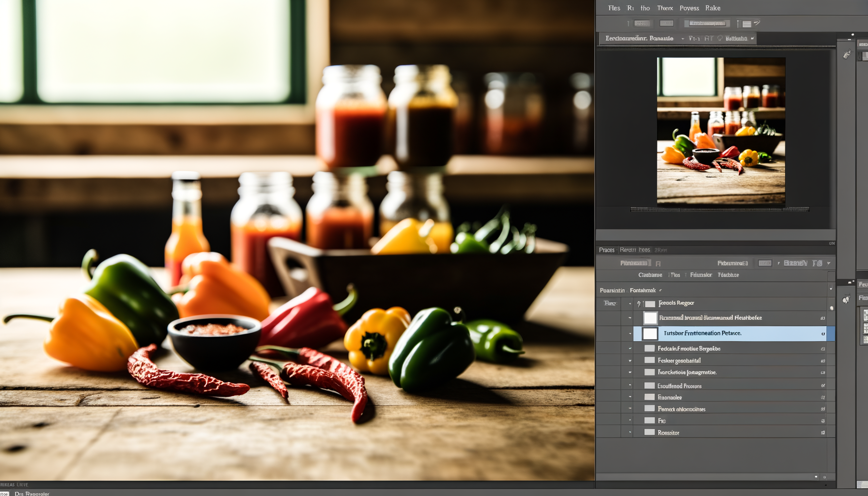Toggle visibility of Fraonaolee layer
The width and height of the screenshot is (868, 496).
tap(609, 397)
